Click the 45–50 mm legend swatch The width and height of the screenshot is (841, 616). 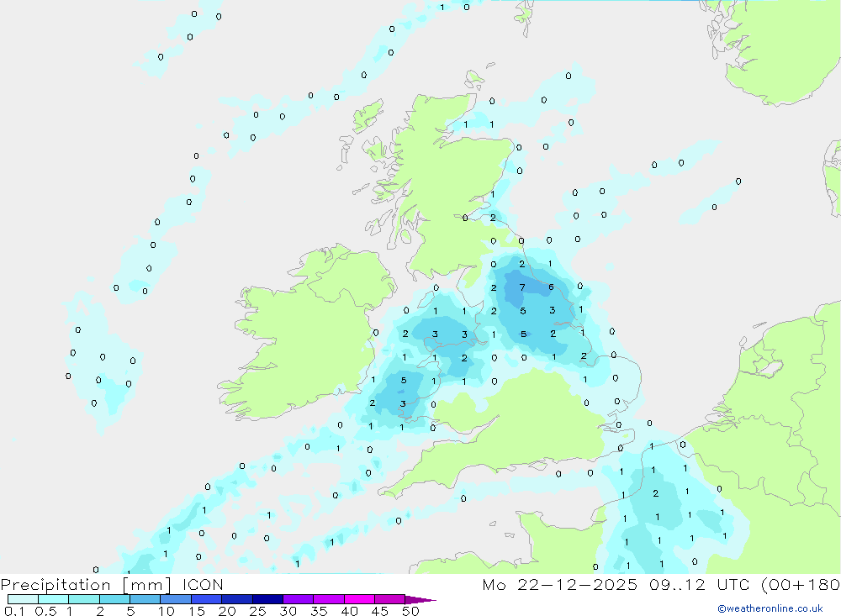click(390, 599)
